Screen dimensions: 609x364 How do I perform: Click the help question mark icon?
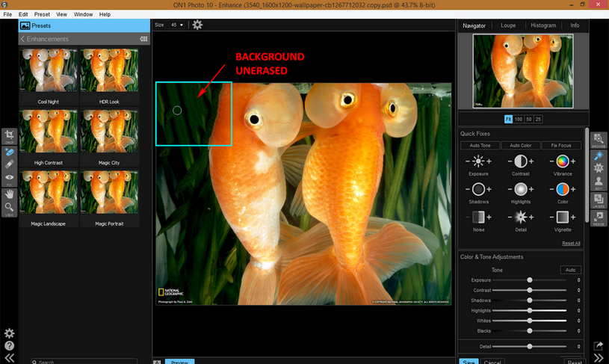pos(9,346)
